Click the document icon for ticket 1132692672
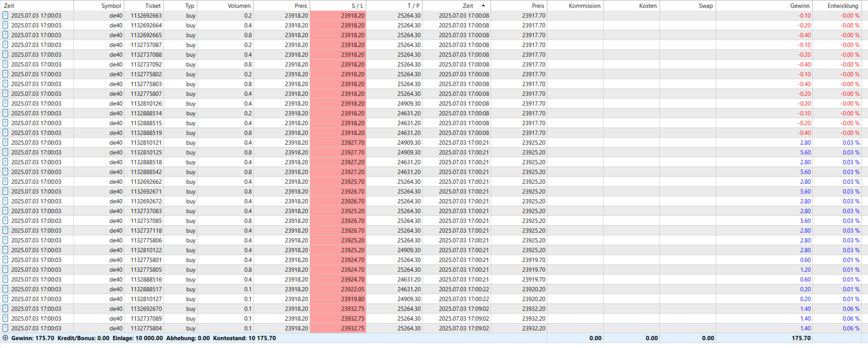868x348 pixels. [x=5, y=201]
